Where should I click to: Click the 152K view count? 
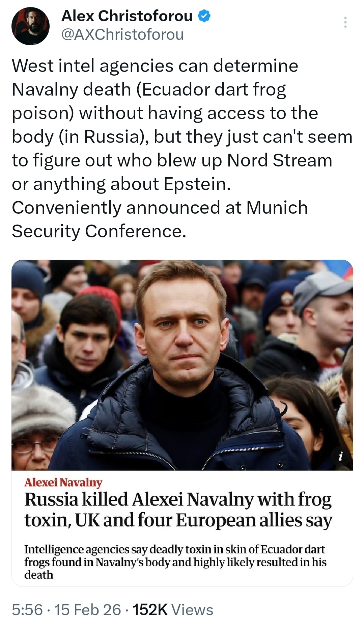[150, 610]
